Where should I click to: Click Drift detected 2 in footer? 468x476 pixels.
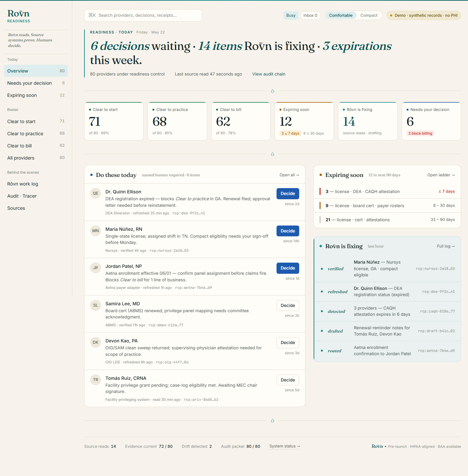(197, 446)
